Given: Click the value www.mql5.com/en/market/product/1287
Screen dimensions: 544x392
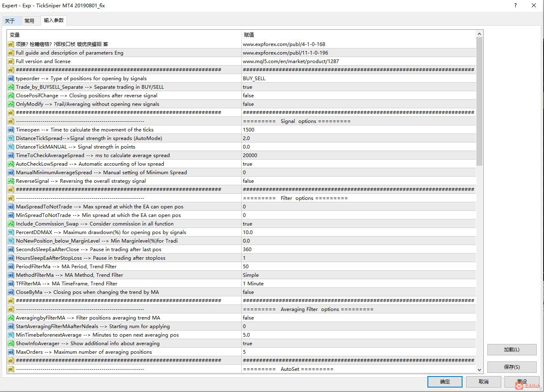Looking at the screenshot, I should point(291,61).
